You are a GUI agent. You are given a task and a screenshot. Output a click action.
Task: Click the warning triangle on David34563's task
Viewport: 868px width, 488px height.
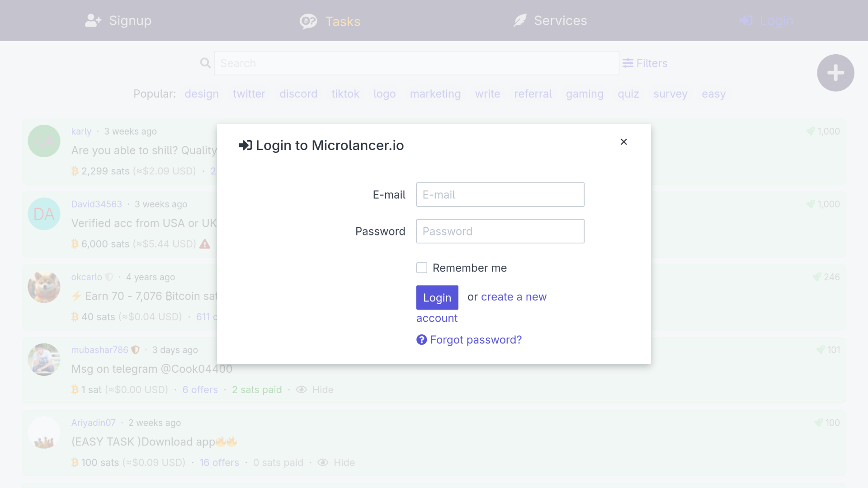pos(205,244)
